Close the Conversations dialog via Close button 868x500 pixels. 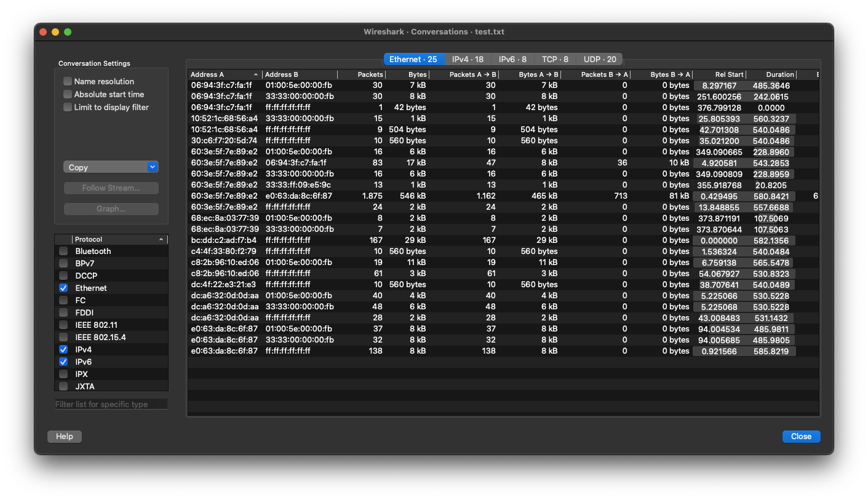(801, 436)
